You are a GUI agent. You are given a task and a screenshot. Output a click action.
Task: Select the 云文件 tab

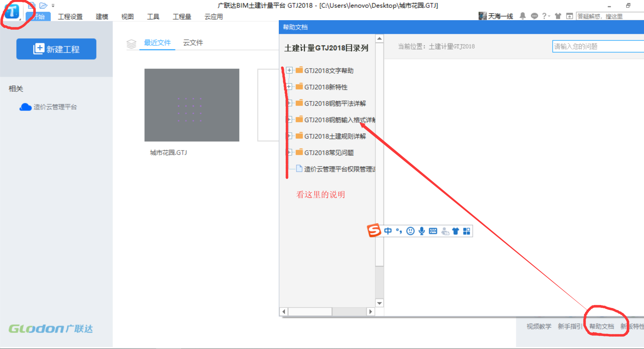(193, 43)
